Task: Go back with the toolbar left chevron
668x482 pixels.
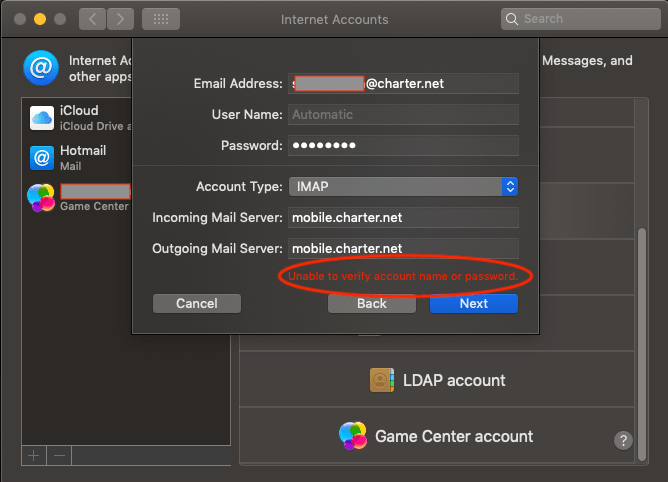Action: (x=92, y=19)
